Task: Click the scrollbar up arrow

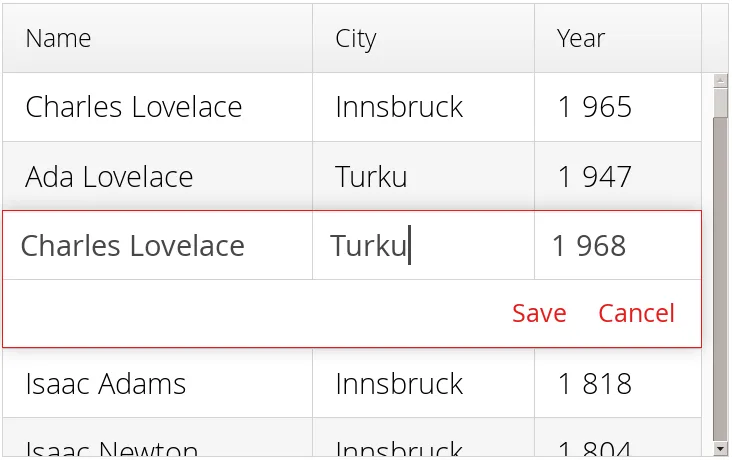Action: click(x=720, y=81)
